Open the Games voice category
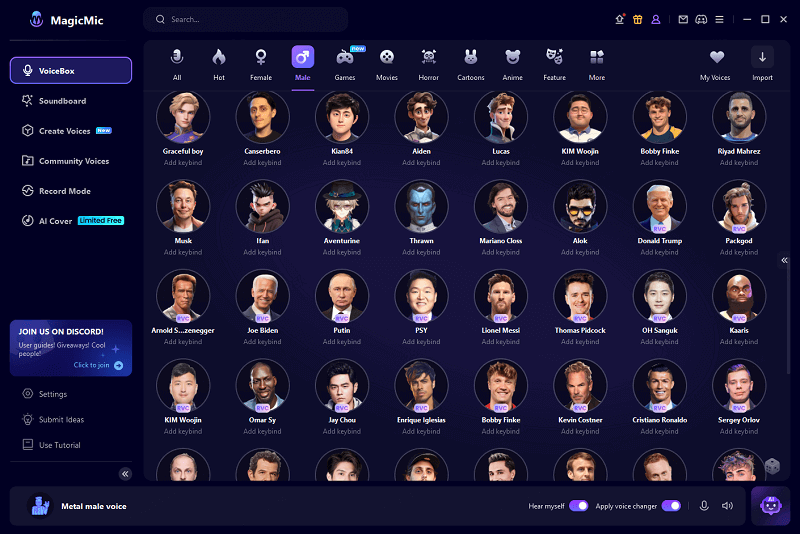This screenshot has width=800, height=534. (345, 64)
